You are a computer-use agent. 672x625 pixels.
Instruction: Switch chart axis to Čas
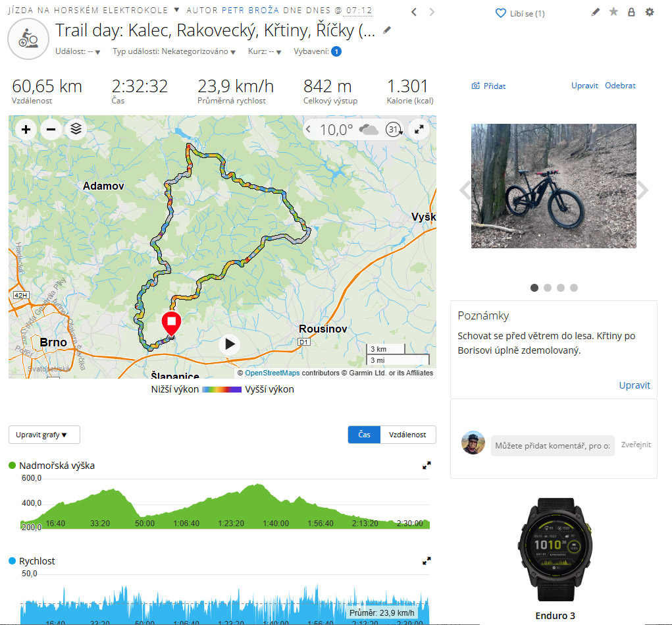(364, 435)
